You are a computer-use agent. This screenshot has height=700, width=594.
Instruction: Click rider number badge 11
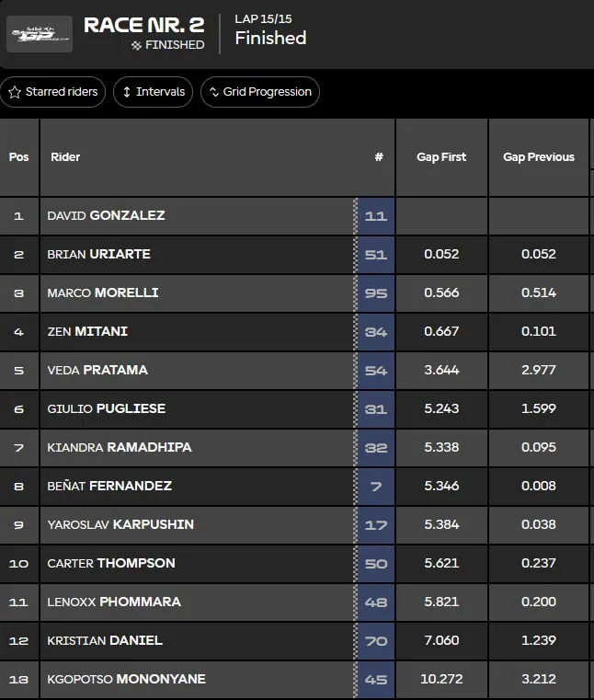pyautogui.click(x=376, y=216)
